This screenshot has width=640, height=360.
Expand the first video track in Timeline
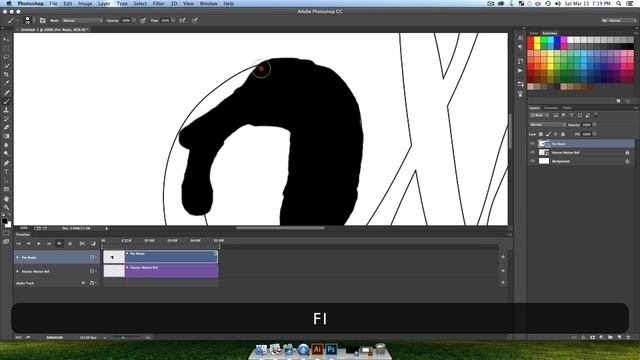[17, 258]
